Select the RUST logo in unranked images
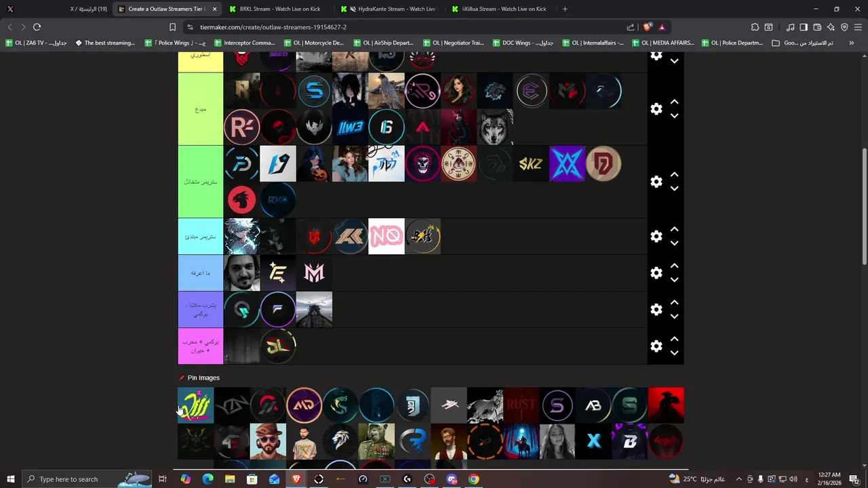This screenshot has width=868, height=488. click(521, 405)
